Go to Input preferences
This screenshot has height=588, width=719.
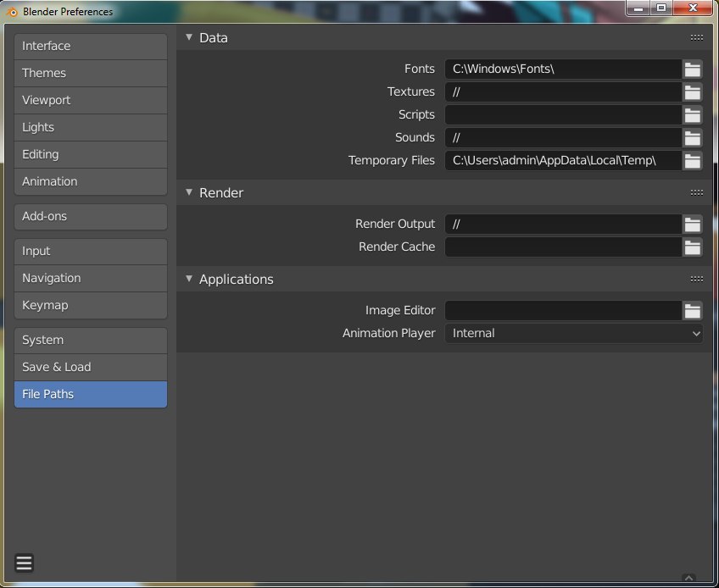click(x=91, y=251)
